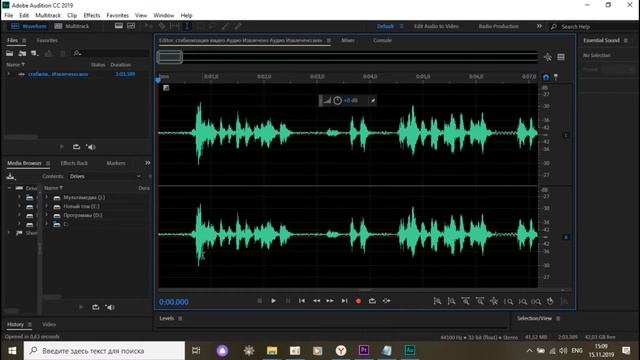This screenshot has height=360, width=640.
Task: Open the navigator list options icon
Action: [x=561, y=57]
